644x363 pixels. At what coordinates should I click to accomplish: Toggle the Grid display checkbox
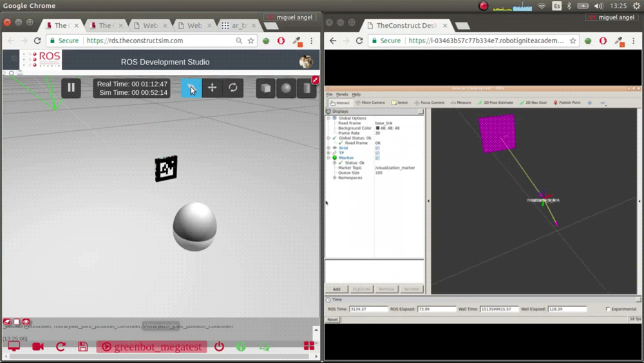[377, 148]
